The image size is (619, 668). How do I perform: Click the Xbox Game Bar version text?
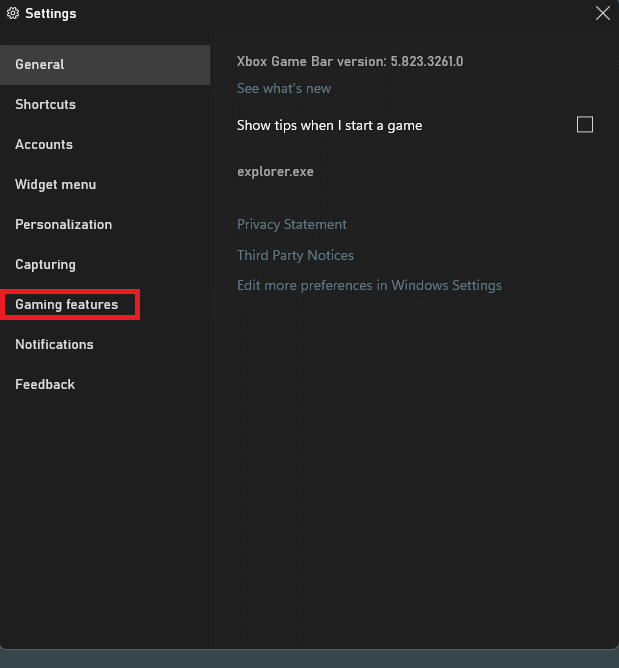(x=350, y=61)
